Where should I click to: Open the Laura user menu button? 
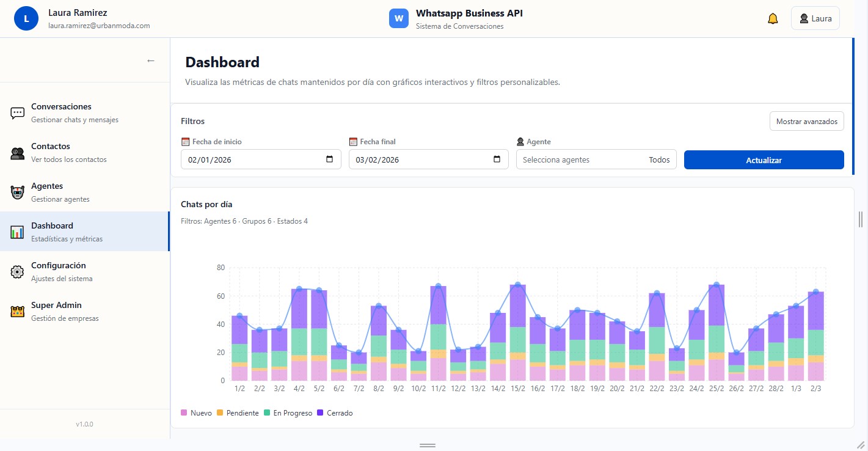(815, 18)
